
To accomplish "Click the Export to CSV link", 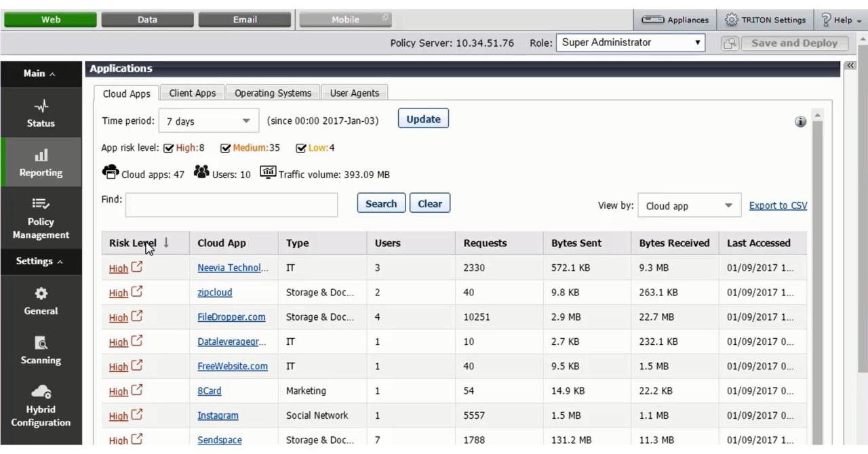I will pos(778,205).
